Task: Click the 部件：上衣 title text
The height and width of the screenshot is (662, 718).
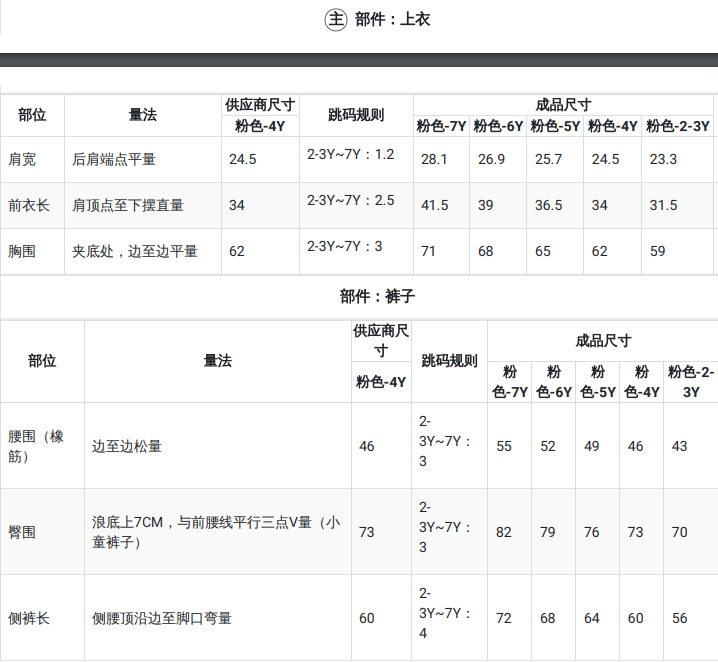Action: [x=392, y=19]
